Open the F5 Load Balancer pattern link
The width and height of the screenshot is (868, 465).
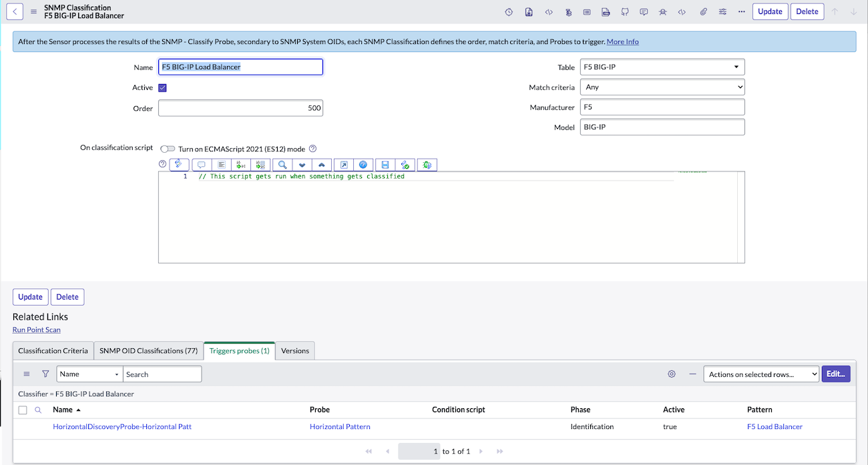tap(775, 426)
